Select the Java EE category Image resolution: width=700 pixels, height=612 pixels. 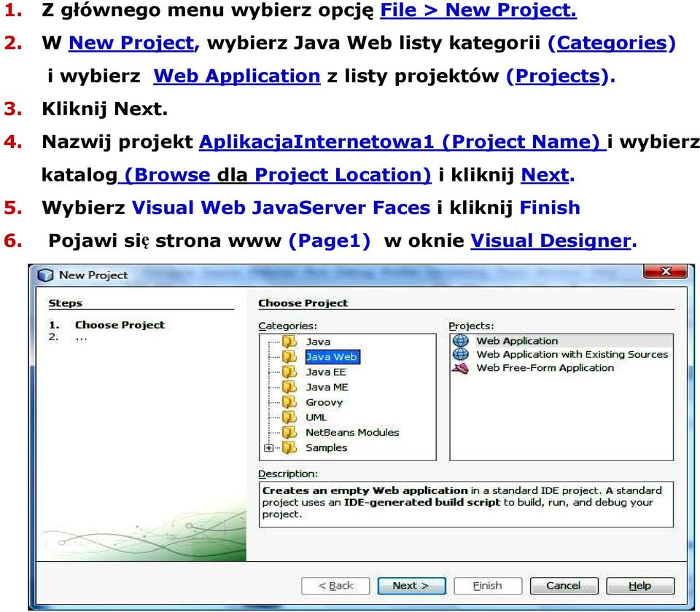pos(326,372)
